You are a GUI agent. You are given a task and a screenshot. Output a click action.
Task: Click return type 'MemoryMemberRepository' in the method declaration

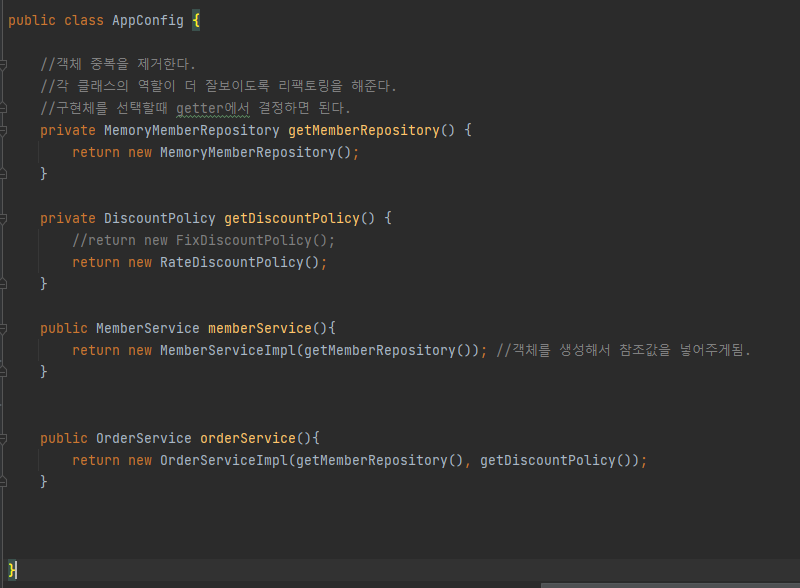coord(192,130)
